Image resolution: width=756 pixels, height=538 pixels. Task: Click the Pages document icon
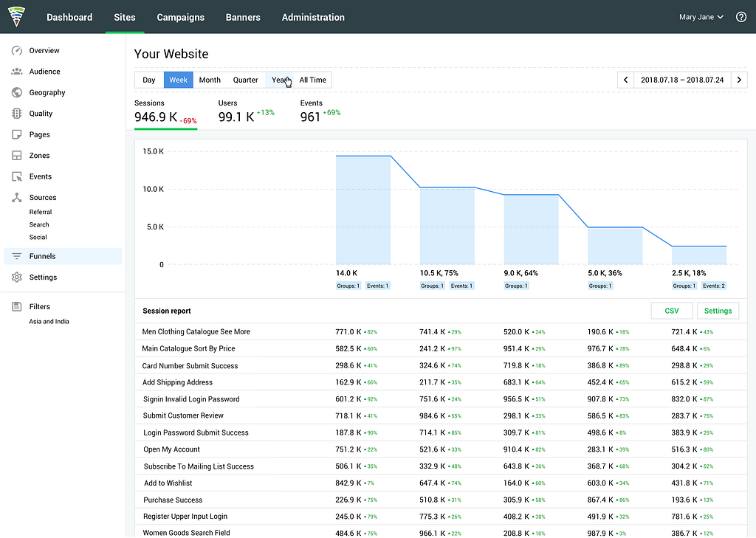coord(16,135)
